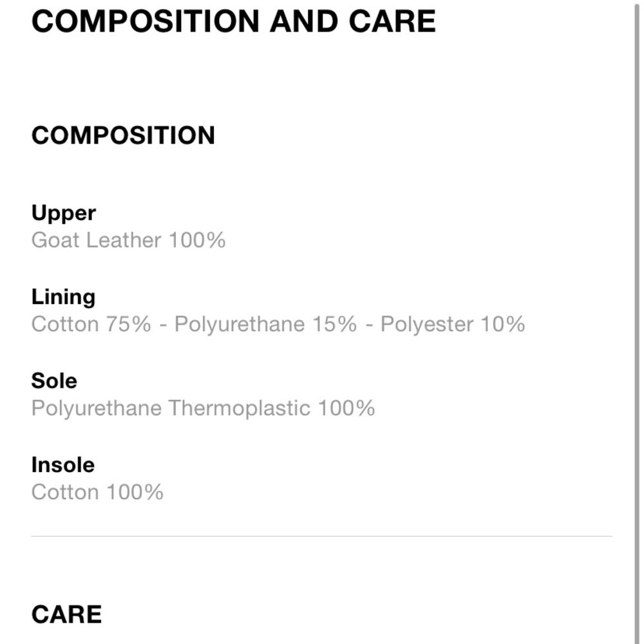Click the word Polyurethane under Sole
The height and width of the screenshot is (644, 644).
[97, 408]
